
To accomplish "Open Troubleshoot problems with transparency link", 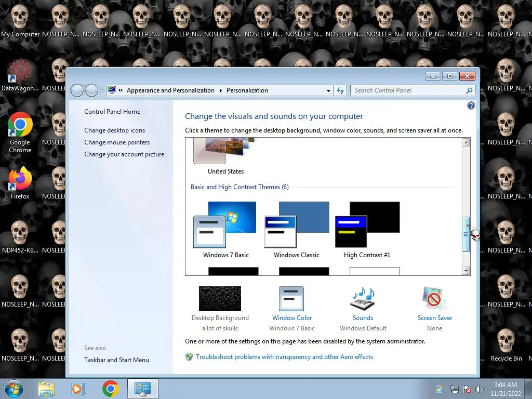I will tap(284, 357).
